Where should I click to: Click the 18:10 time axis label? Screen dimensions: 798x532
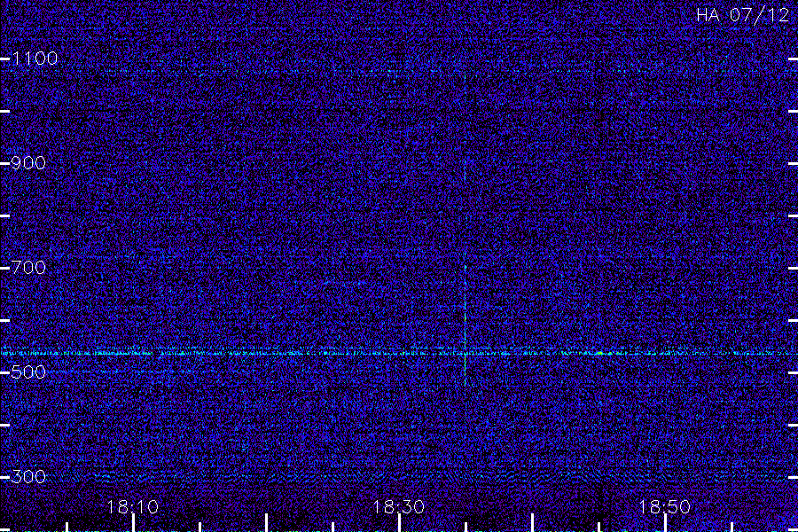133,506
